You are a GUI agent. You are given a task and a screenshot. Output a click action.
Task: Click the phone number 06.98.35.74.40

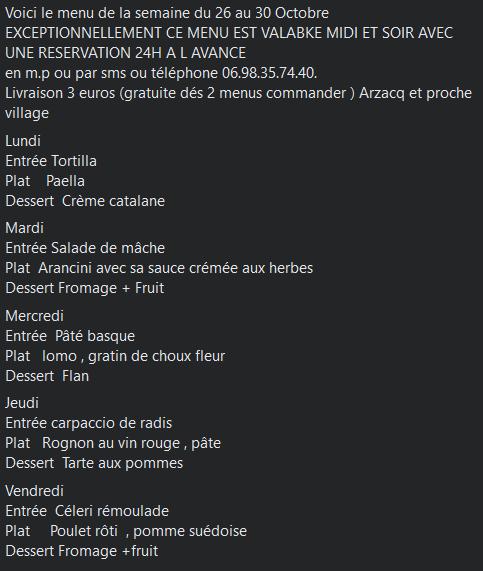[x=269, y=73]
